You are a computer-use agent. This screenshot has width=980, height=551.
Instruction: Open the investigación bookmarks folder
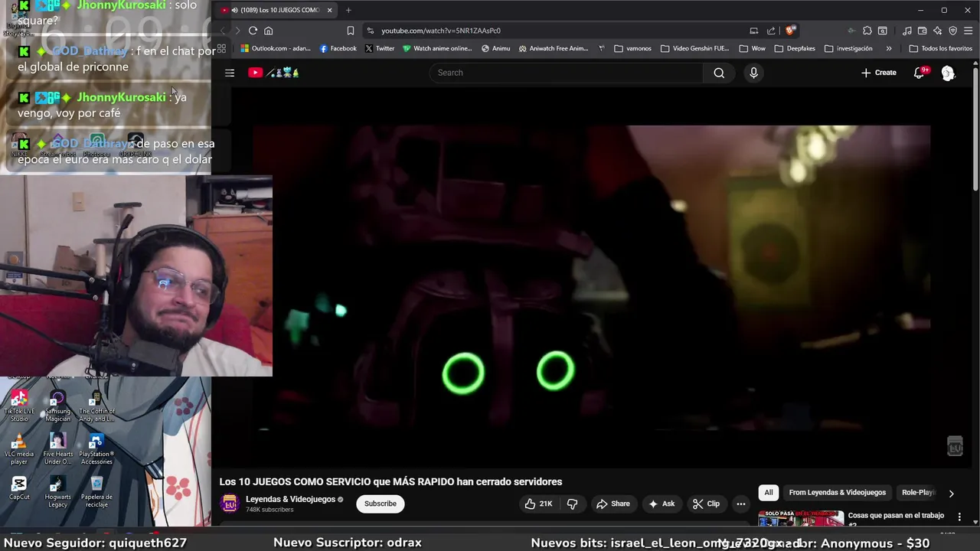click(x=848, y=48)
